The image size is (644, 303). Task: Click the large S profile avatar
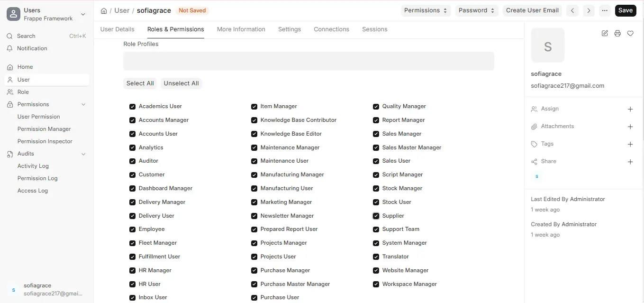click(548, 46)
